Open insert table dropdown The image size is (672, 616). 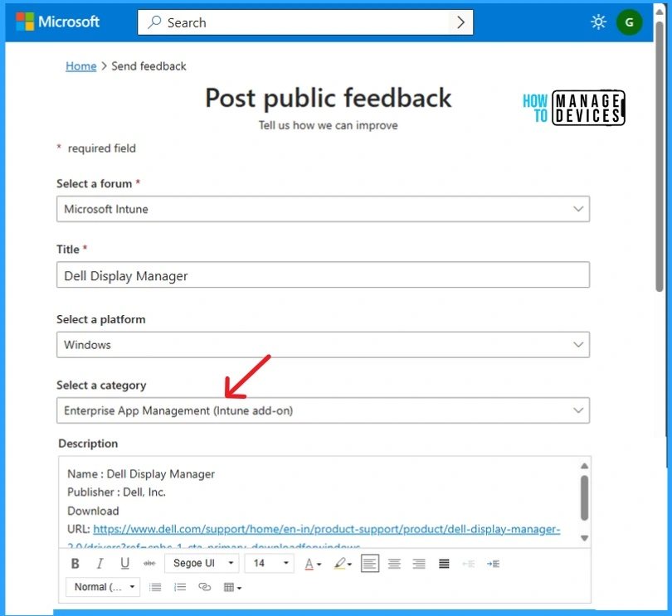coord(233,587)
